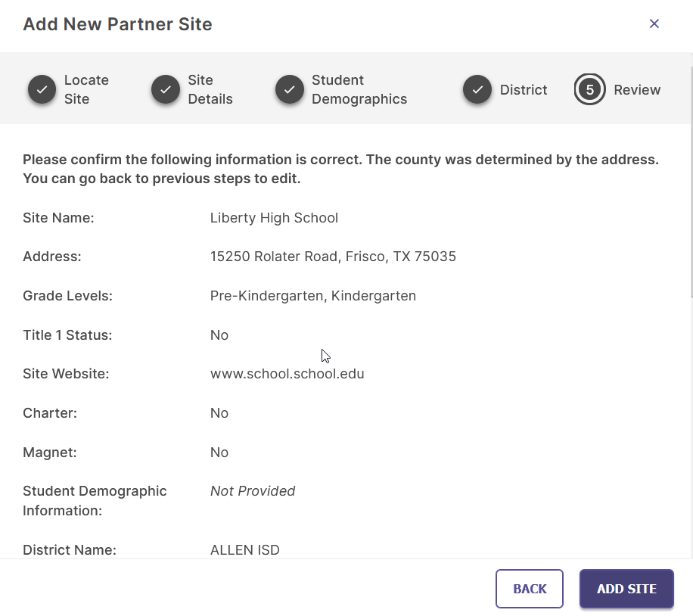Click the ADD SITE button
Image resolution: width=693 pixels, height=616 pixels.
[x=626, y=589]
